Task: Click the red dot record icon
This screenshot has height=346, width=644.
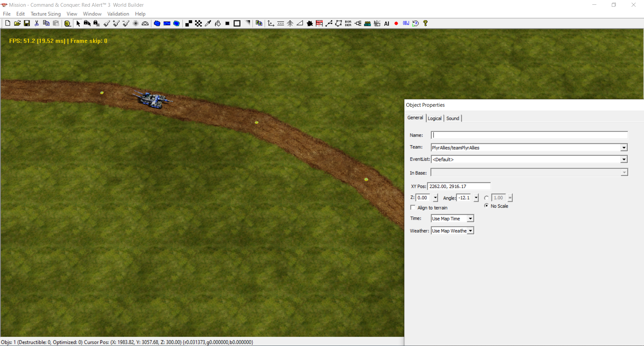Action: 396,23
